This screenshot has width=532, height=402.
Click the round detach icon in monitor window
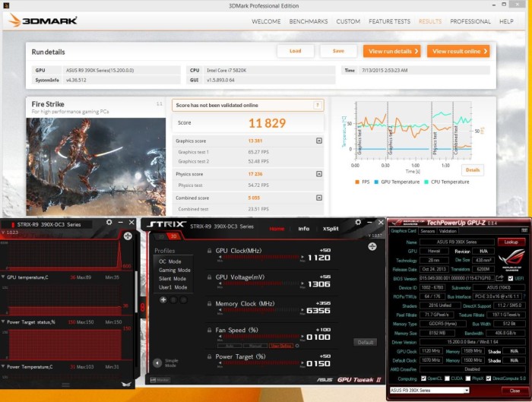128,236
